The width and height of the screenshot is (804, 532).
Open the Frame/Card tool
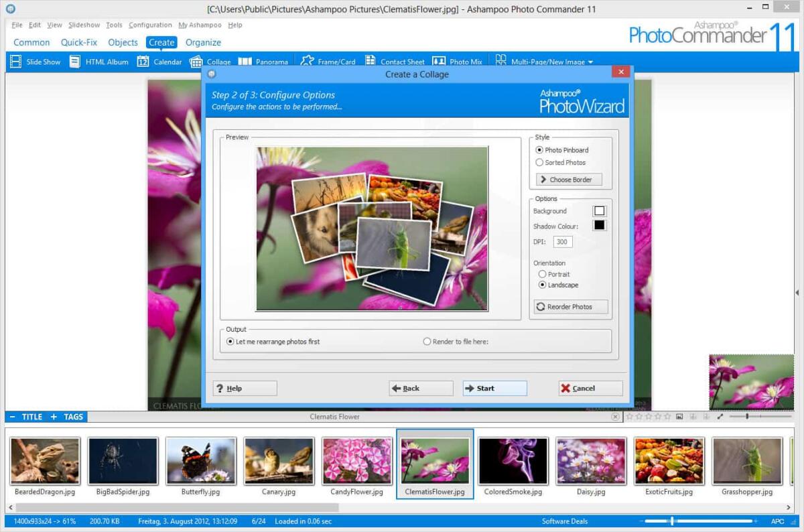(x=329, y=61)
